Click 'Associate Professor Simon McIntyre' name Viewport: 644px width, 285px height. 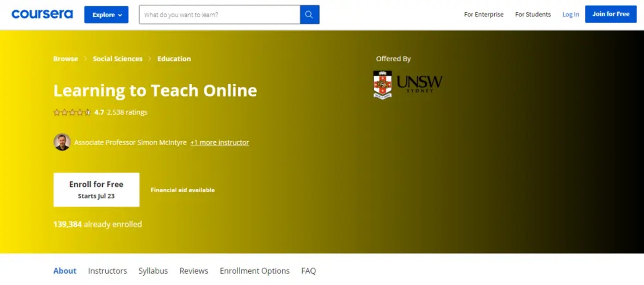point(130,142)
